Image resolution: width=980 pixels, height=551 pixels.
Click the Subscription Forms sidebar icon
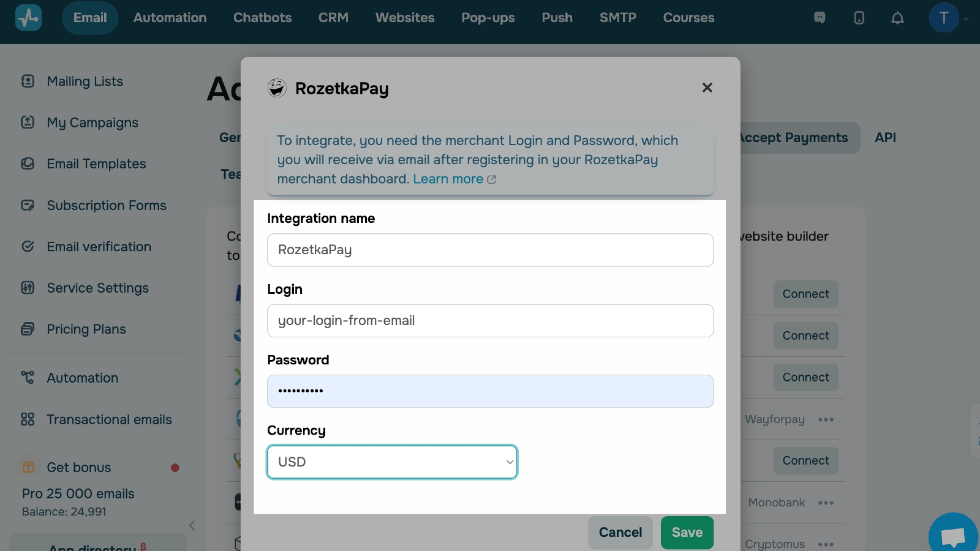(28, 205)
